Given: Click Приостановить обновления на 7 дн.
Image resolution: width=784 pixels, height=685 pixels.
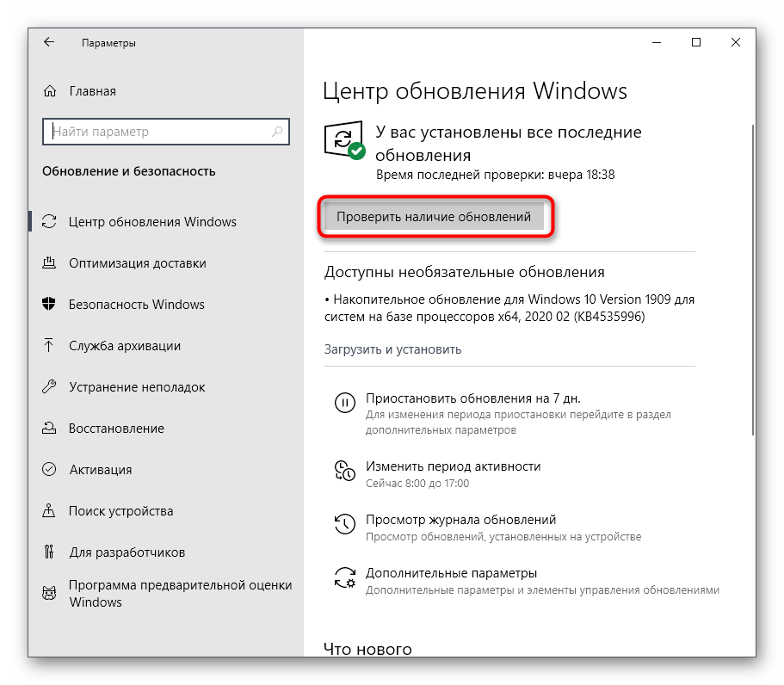Looking at the screenshot, I should (472, 398).
